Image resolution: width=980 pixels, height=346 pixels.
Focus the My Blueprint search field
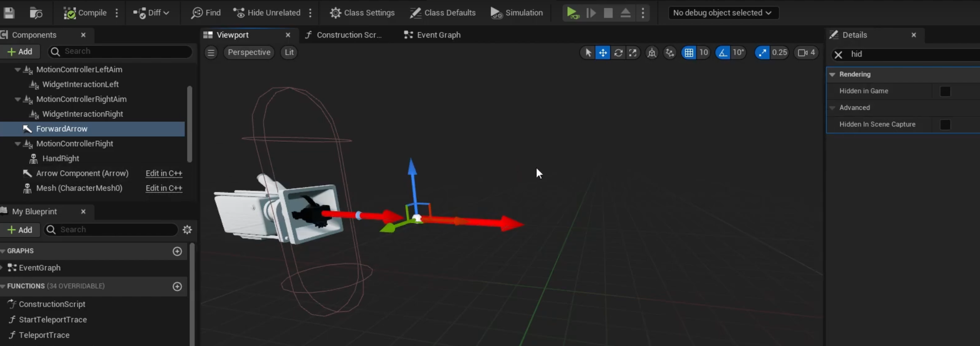pos(111,230)
